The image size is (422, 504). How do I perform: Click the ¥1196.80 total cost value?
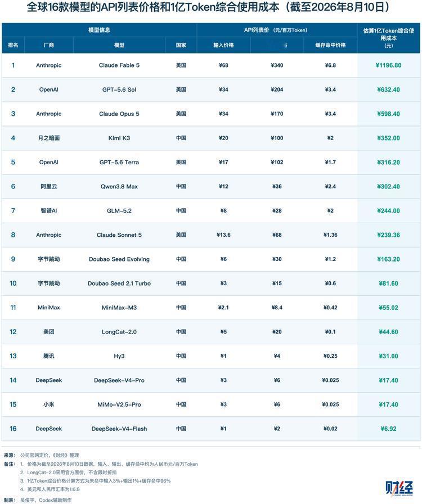388,65
